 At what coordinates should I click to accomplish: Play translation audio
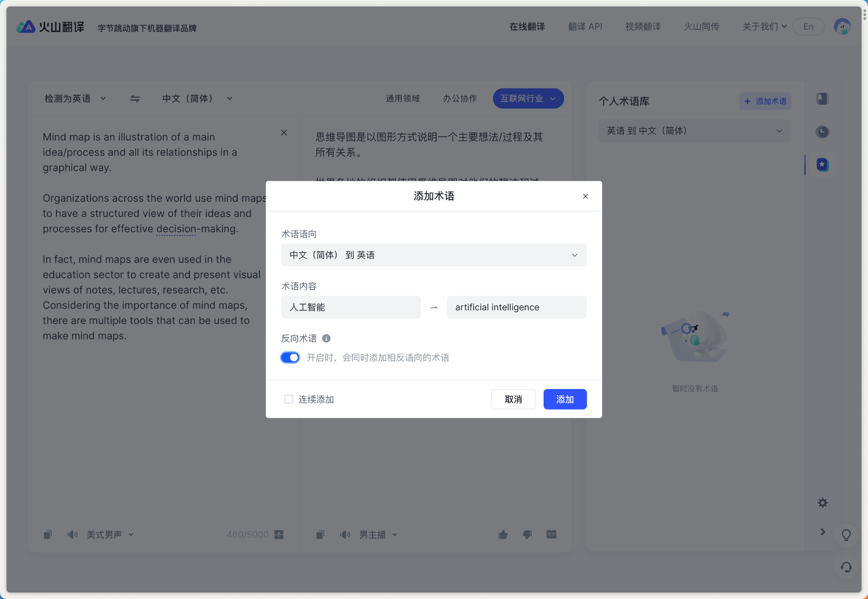[345, 535]
